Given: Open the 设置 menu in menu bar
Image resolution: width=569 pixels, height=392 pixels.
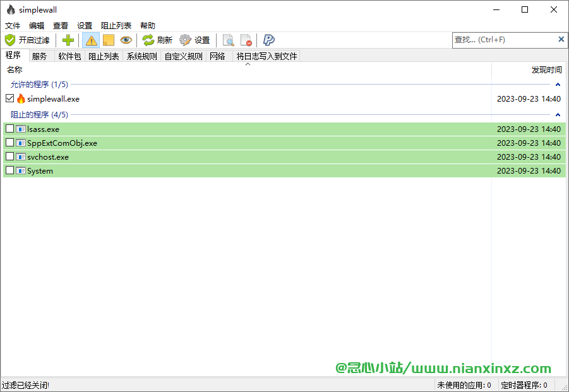Looking at the screenshot, I should [85, 26].
